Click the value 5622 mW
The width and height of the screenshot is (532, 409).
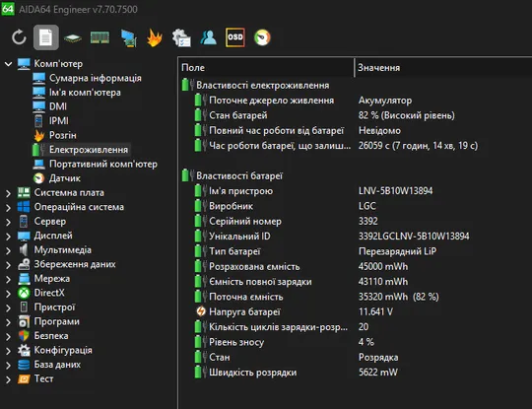378,373
